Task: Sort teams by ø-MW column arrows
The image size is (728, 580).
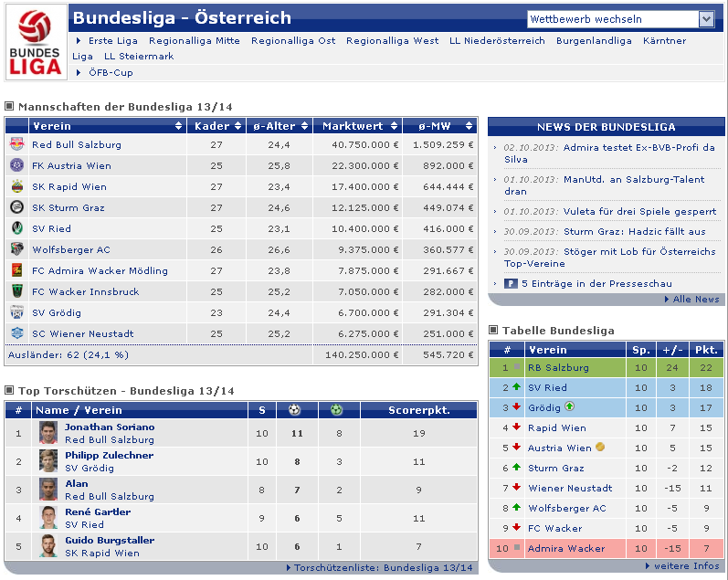Action: pyautogui.click(x=469, y=126)
